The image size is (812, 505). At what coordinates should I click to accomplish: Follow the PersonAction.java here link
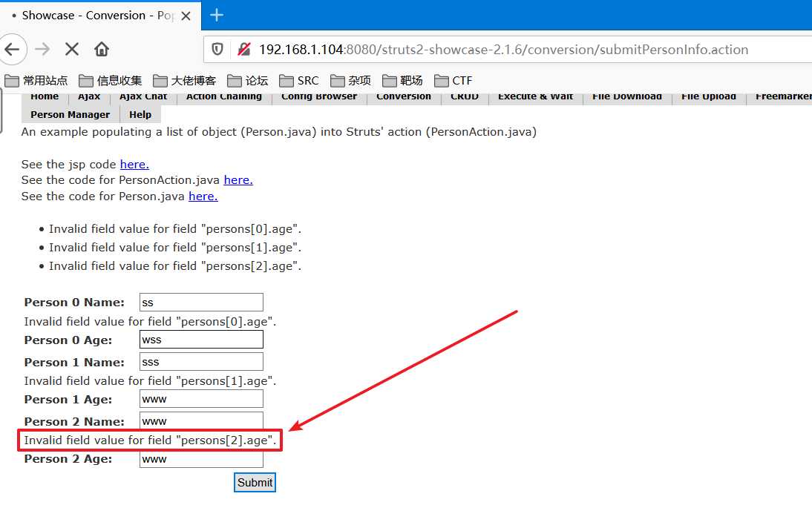(x=238, y=180)
